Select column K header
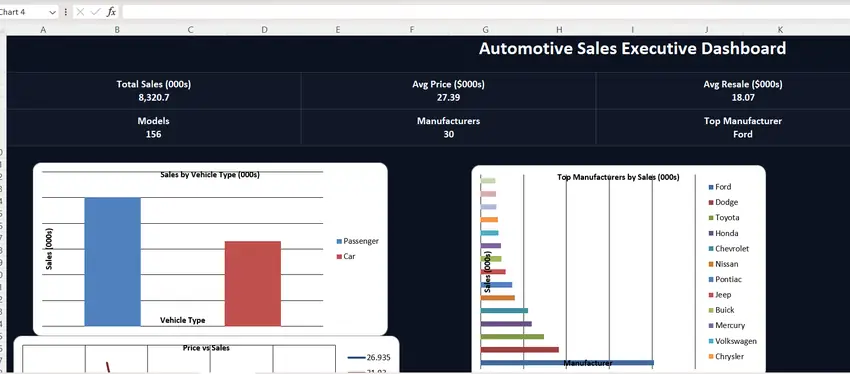The width and height of the screenshot is (850, 374). (781, 30)
